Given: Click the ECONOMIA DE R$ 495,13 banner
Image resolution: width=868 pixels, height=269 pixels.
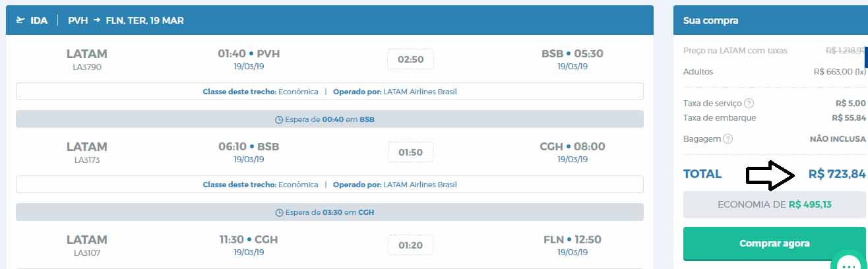Looking at the screenshot, I should tap(774, 204).
